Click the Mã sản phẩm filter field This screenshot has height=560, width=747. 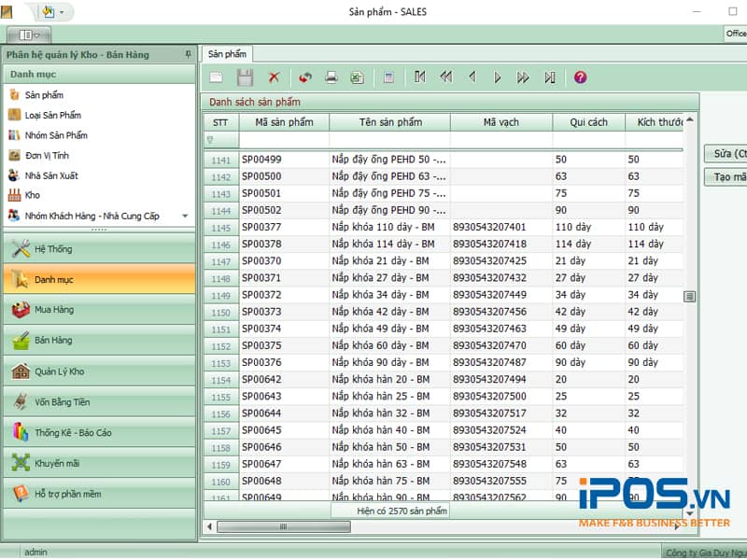point(284,140)
